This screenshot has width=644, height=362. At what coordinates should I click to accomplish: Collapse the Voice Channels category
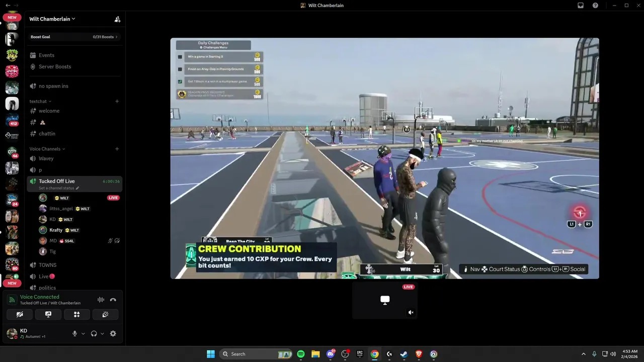pos(47,149)
